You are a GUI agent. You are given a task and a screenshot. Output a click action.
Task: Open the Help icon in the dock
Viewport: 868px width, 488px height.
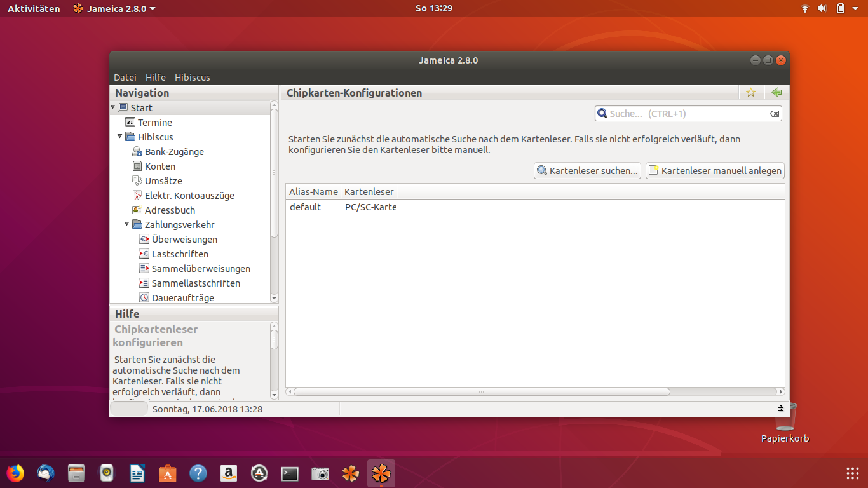coord(198,473)
